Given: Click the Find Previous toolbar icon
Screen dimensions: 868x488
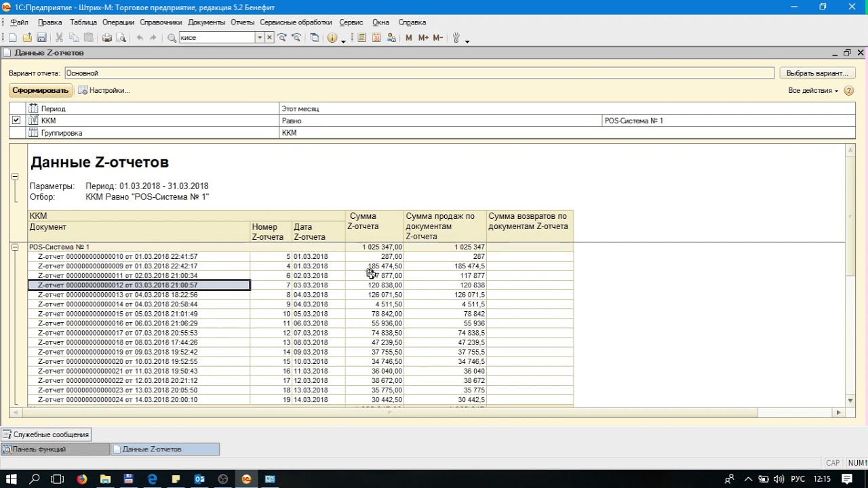Looking at the screenshot, I should coord(296,38).
